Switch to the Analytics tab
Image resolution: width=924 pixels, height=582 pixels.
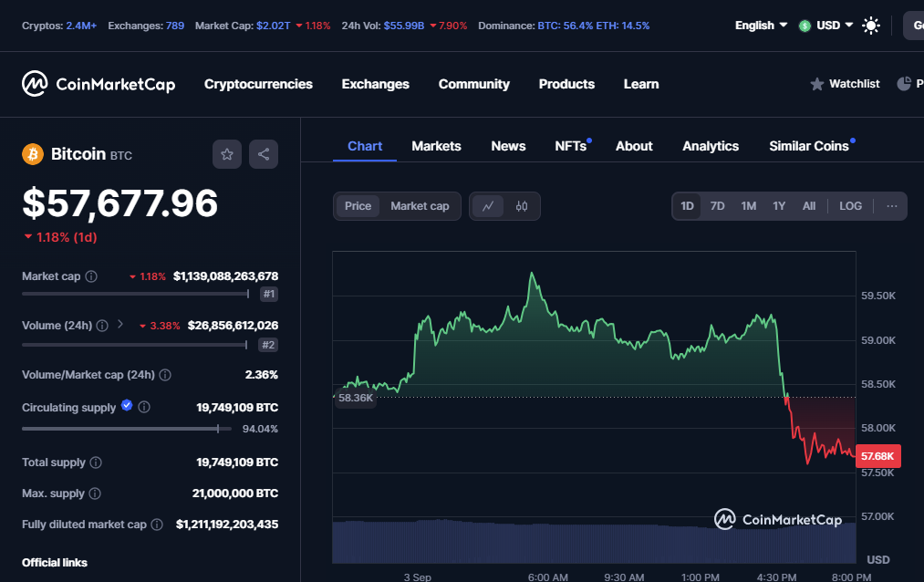(x=710, y=146)
